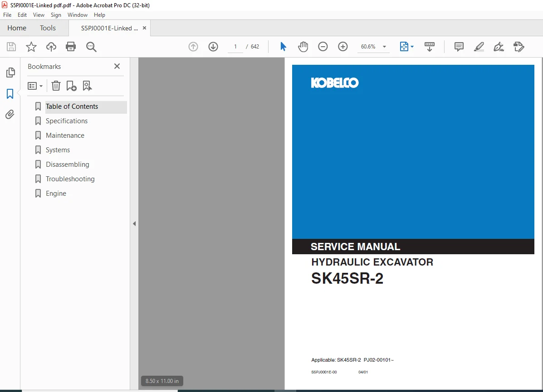
Task: Add a new bookmark icon
Action: [x=71, y=86]
